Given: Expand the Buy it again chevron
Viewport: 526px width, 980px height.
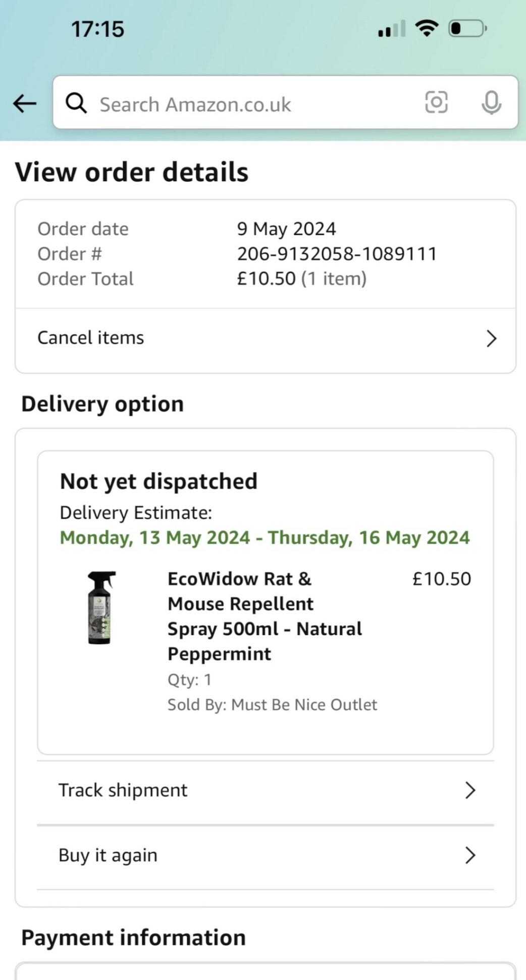Looking at the screenshot, I should point(470,855).
